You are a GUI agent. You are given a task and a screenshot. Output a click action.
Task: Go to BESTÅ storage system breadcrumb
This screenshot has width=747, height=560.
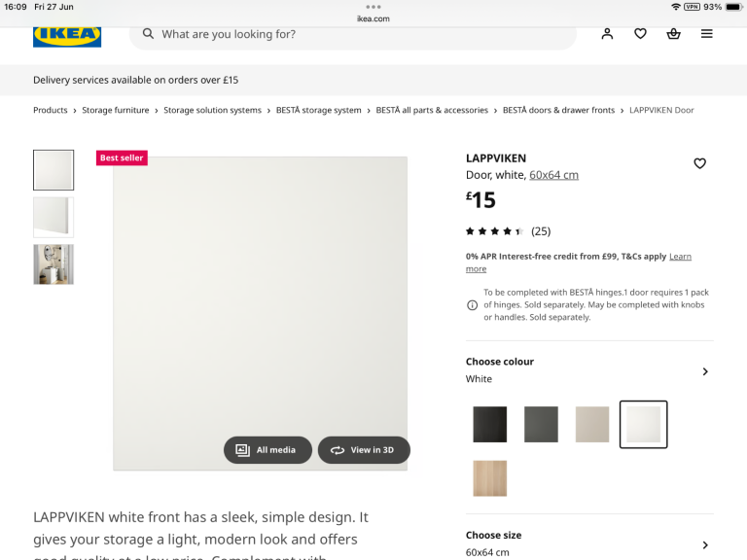(318, 111)
